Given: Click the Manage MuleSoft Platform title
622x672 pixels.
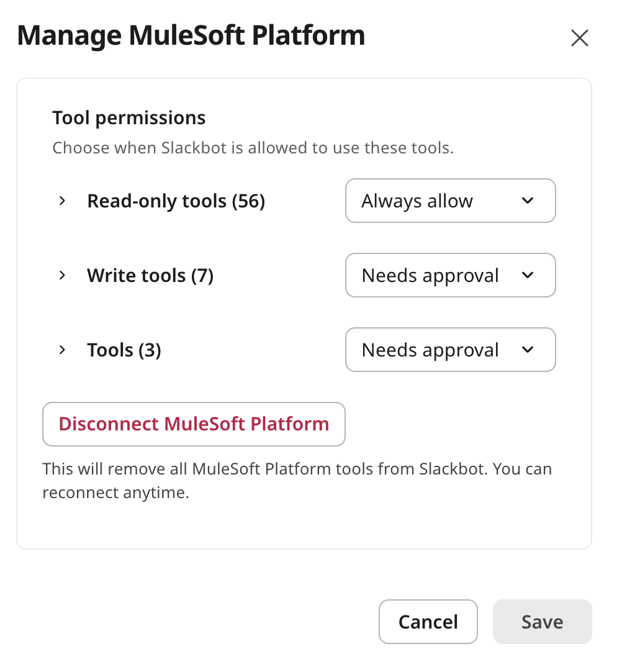Looking at the screenshot, I should click(191, 35).
